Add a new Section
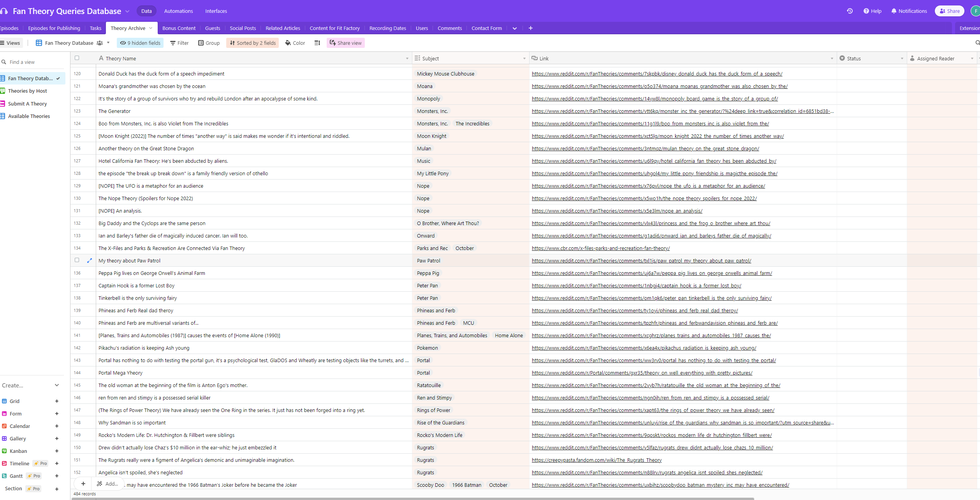This screenshot has height=500, width=980. click(x=57, y=489)
